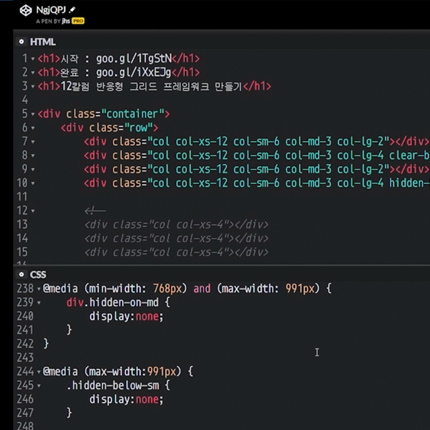Open author jhs profile link
Image resolution: width=430 pixels, height=430 pixels.
click(66, 21)
